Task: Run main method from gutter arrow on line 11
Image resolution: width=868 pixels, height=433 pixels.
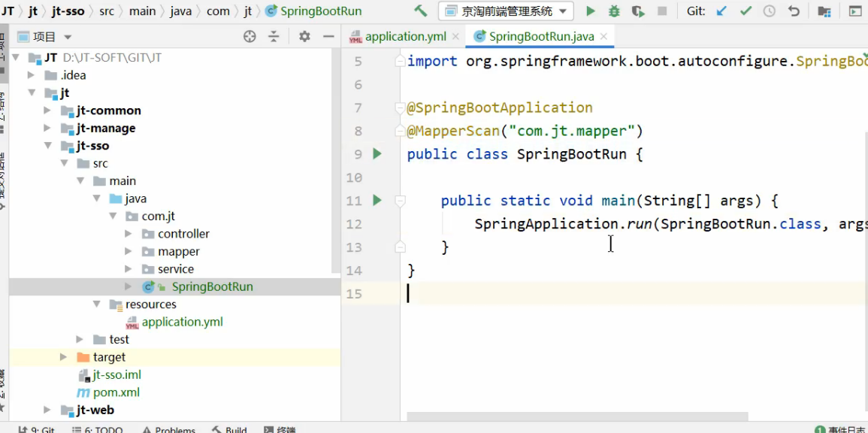Action: (x=377, y=200)
